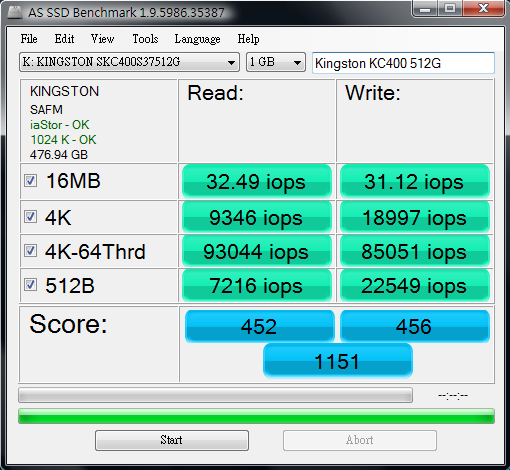Click the --:--:-- elapsed time indicator

pyautogui.click(x=453, y=396)
